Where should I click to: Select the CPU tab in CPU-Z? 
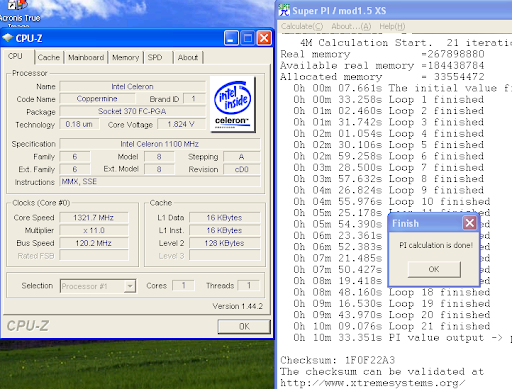[x=16, y=56]
